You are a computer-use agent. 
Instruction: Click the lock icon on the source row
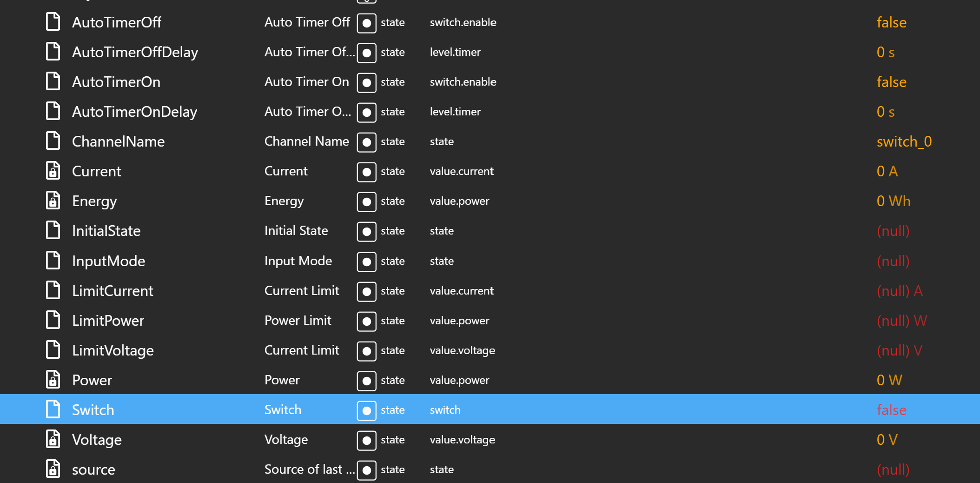tap(53, 469)
